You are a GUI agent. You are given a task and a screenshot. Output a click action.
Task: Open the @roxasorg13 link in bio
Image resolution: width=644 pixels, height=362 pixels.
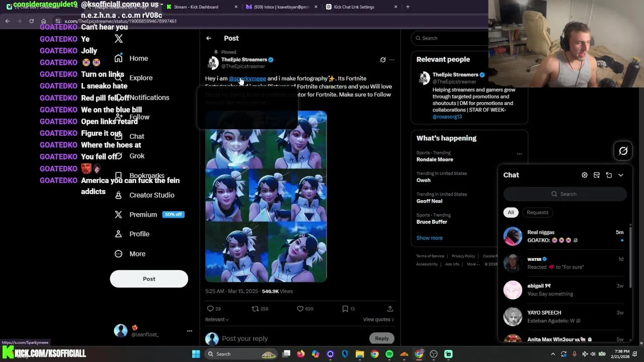pyautogui.click(x=447, y=117)
